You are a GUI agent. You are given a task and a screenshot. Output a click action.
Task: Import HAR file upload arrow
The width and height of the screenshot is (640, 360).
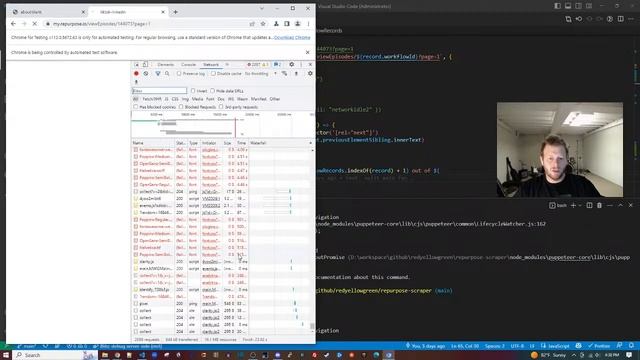[296, 73]
